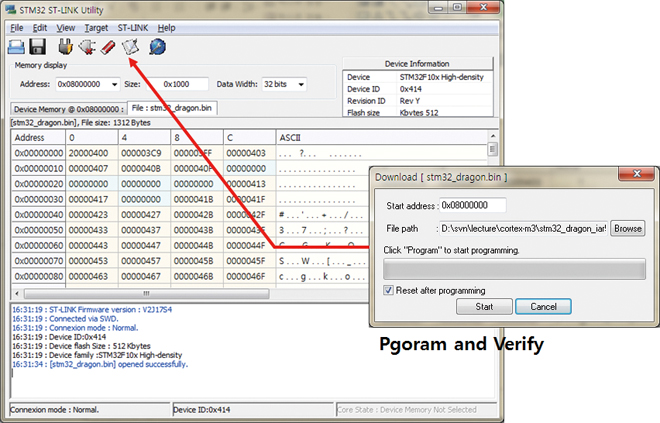Toggle Reset after programming checkbox
660x423 pixels.
[x=388, y=290]
